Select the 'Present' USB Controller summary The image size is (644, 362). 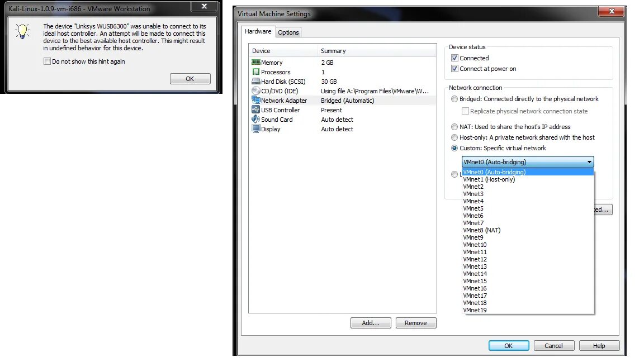[332, 110]
